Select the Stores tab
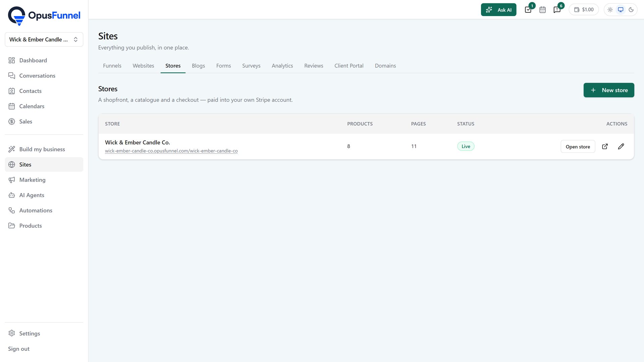 173,66
